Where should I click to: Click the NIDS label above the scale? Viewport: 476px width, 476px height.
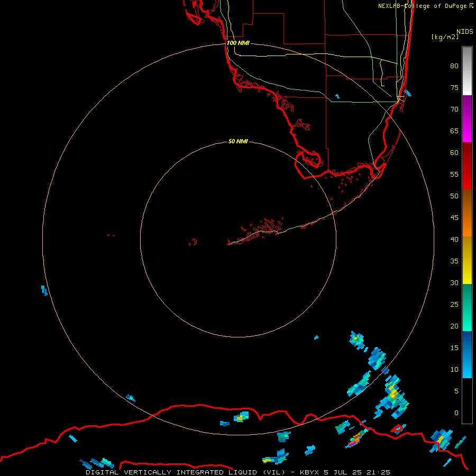(x=465, y=32)
